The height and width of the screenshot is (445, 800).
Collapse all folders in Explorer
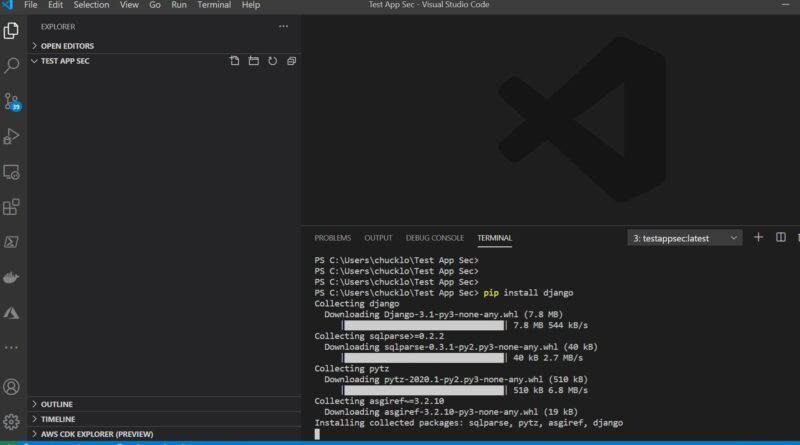click(291, 61)
